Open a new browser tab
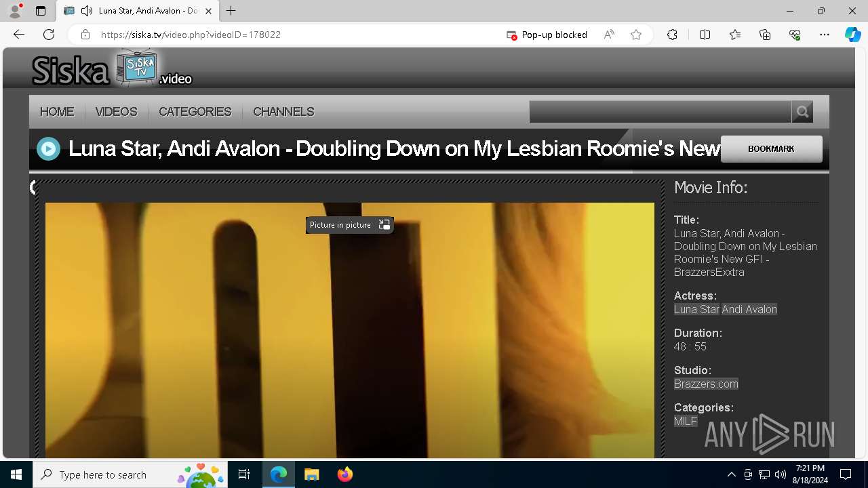Screen dimensions: 868x488 pos(231,11)
